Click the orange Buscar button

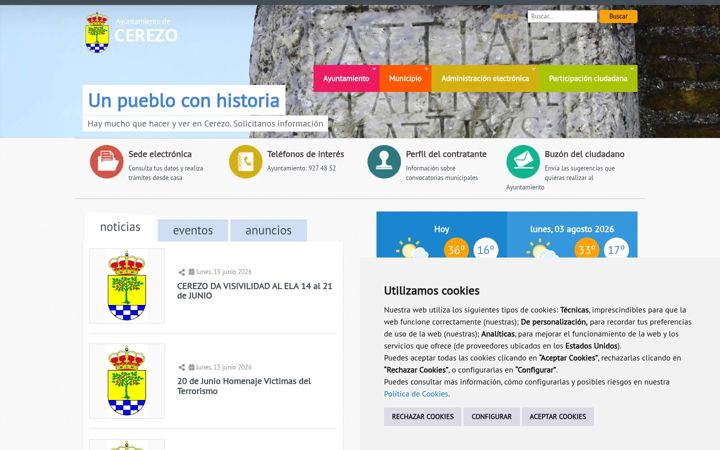click(618, 16)
